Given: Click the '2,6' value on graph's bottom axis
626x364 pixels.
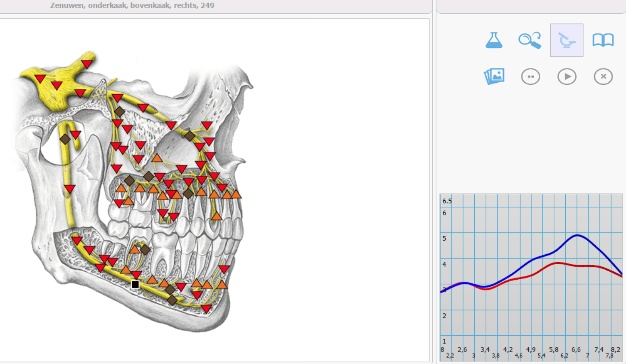Looking at the screenshot, I should pos(462,349).
